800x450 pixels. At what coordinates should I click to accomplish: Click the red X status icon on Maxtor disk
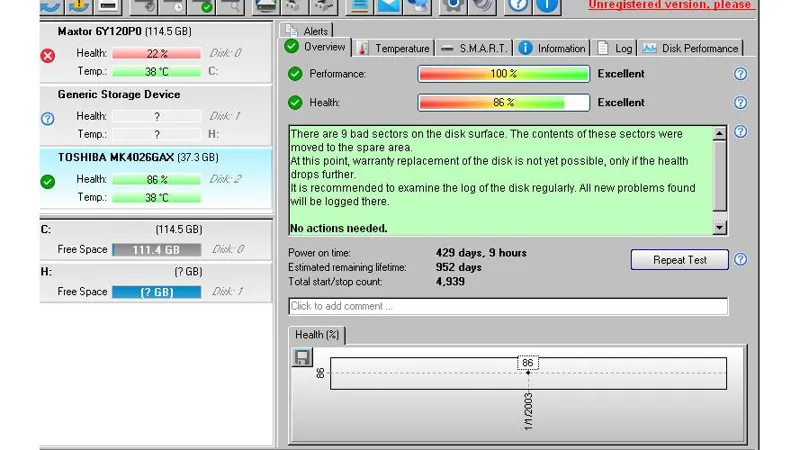(48, 56)
